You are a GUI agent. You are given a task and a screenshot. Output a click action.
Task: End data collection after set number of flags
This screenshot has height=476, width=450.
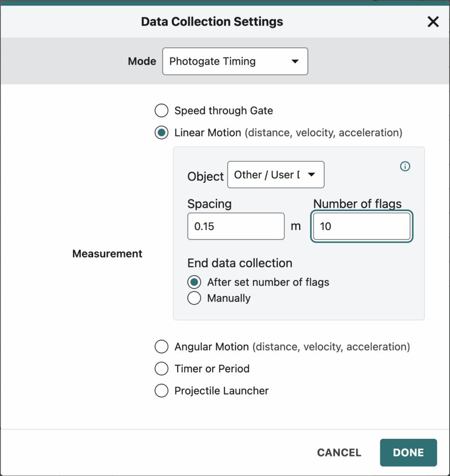tap(194, 282)
